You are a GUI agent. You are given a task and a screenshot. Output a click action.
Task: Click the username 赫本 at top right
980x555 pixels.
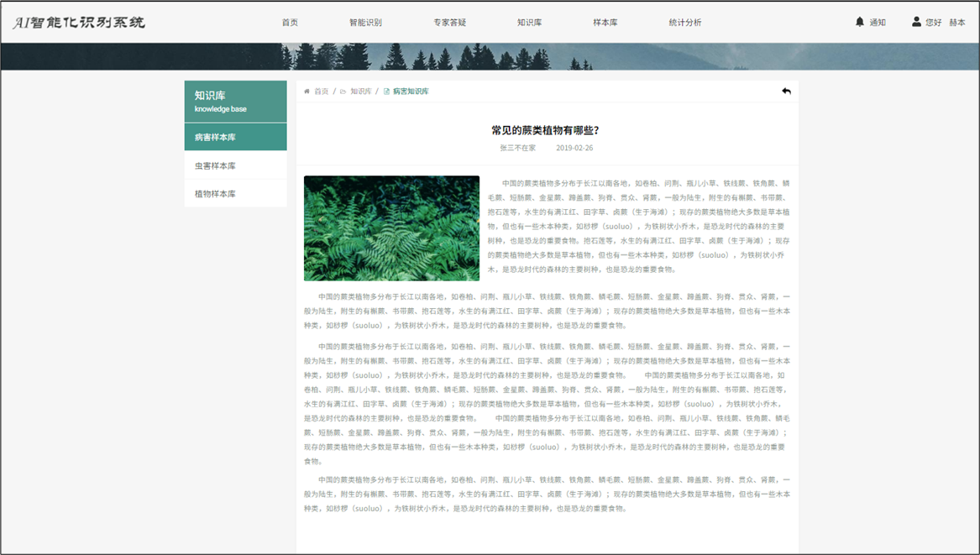[x=957, y=23]
